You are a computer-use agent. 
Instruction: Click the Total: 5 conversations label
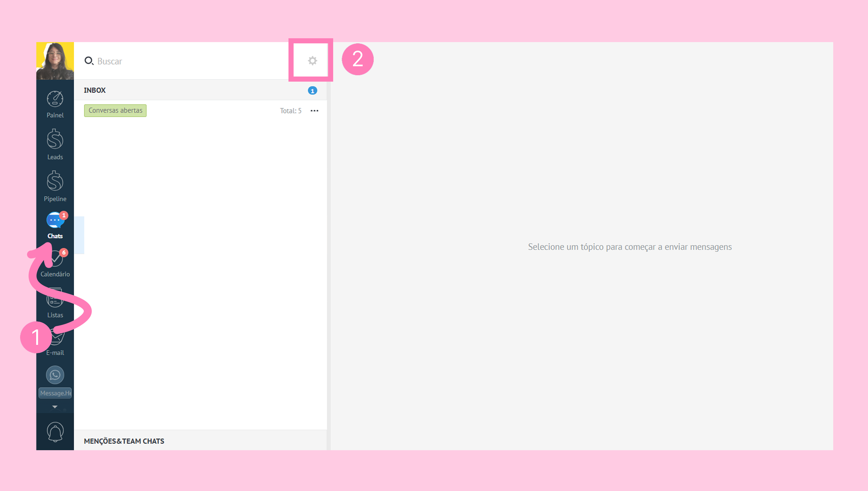[290, 111]
